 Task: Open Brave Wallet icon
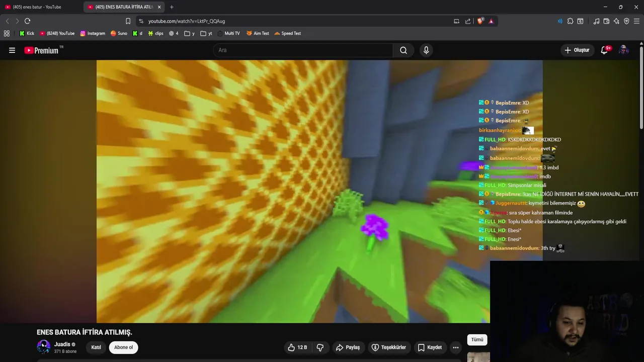click(606, 21)
